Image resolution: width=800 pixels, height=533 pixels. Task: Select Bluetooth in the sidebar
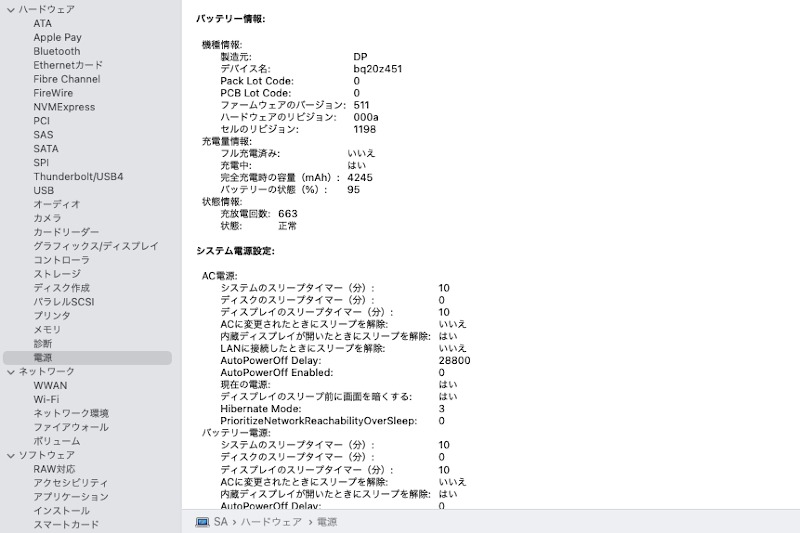click(56, 51)
